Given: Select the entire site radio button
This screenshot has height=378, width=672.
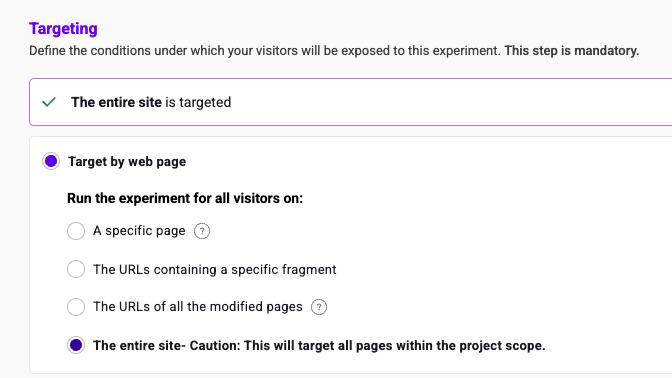Looking at the screenshot, I should click(76, 345).
